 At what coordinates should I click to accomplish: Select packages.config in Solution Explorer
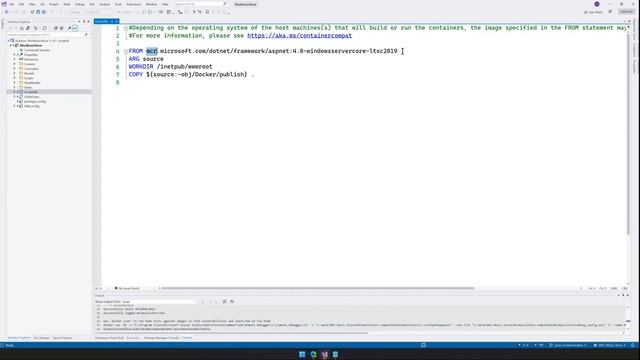[x=35, y=101]
